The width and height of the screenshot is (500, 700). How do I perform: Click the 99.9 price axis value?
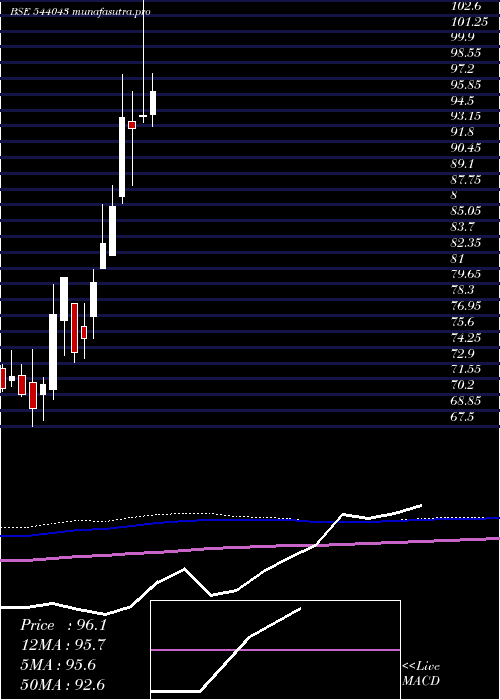462,37
